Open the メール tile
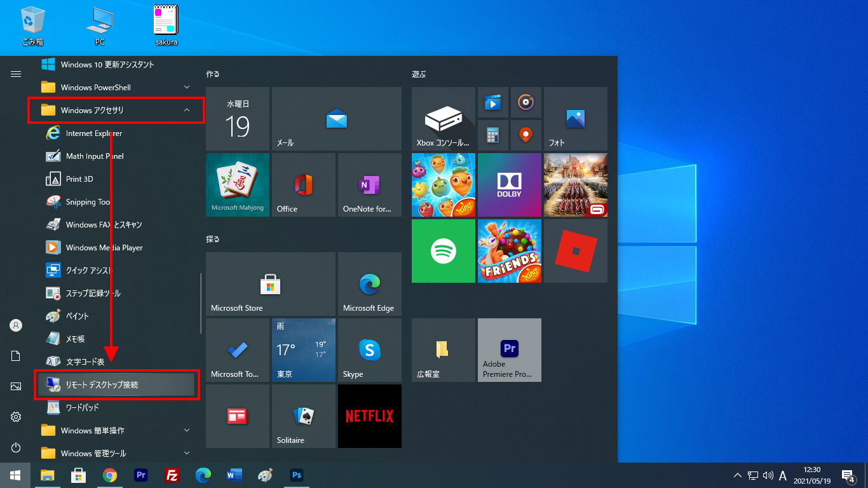The width and height of the screenshot is (868, 488). point(337,119)
